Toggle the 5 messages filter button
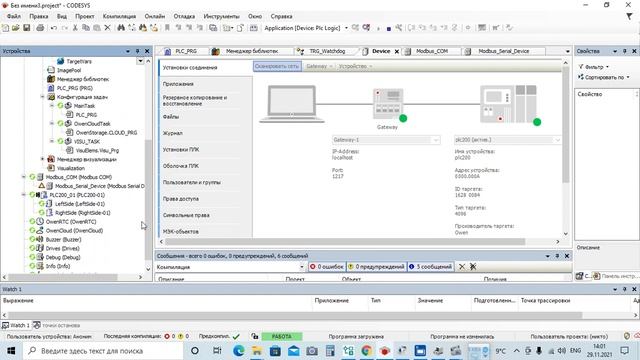The height and width of the screenshot is (360, 640). tap(431, 267)
